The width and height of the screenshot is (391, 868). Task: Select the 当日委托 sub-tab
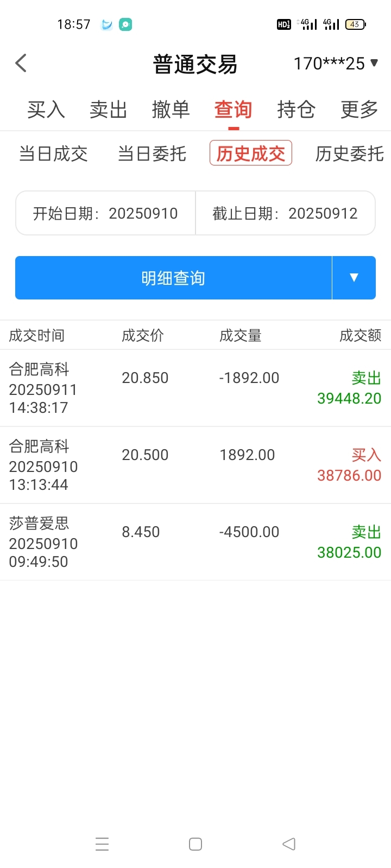(x=152, y=154)
